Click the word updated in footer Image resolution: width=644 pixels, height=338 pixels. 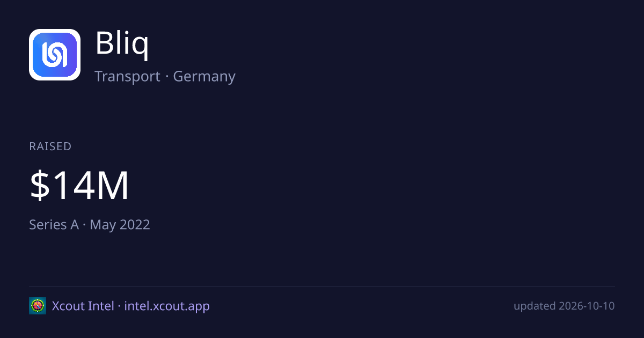pyautogui.click(x=535, y=306)
